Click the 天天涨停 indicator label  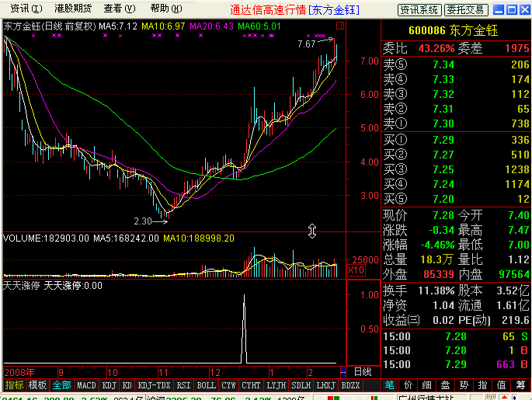coord(22,285)
